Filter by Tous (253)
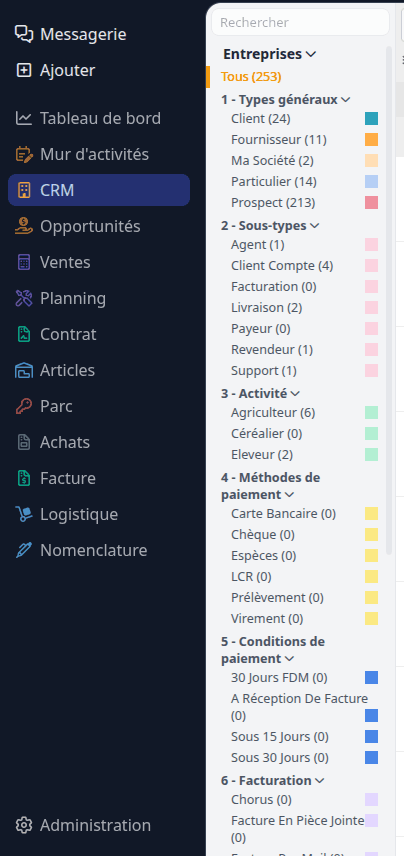404x856 pixels. click(x=251, y=77)
